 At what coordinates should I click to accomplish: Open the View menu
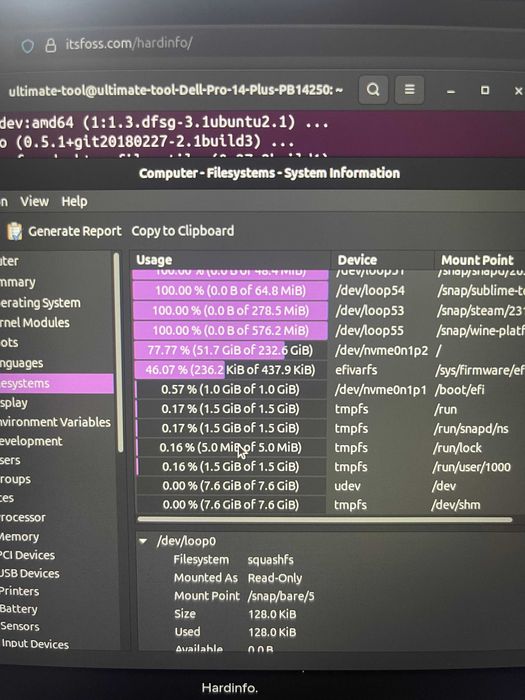[x=34, y=201]
